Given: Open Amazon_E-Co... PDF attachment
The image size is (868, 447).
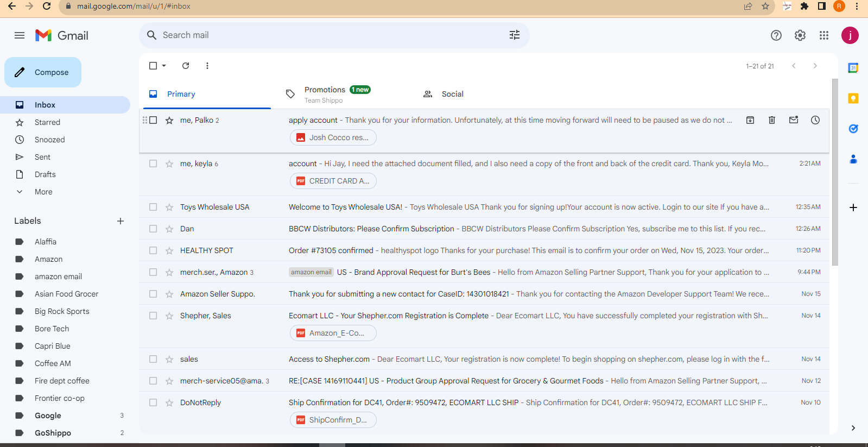Looking at the screenshot, I should 333,333.
